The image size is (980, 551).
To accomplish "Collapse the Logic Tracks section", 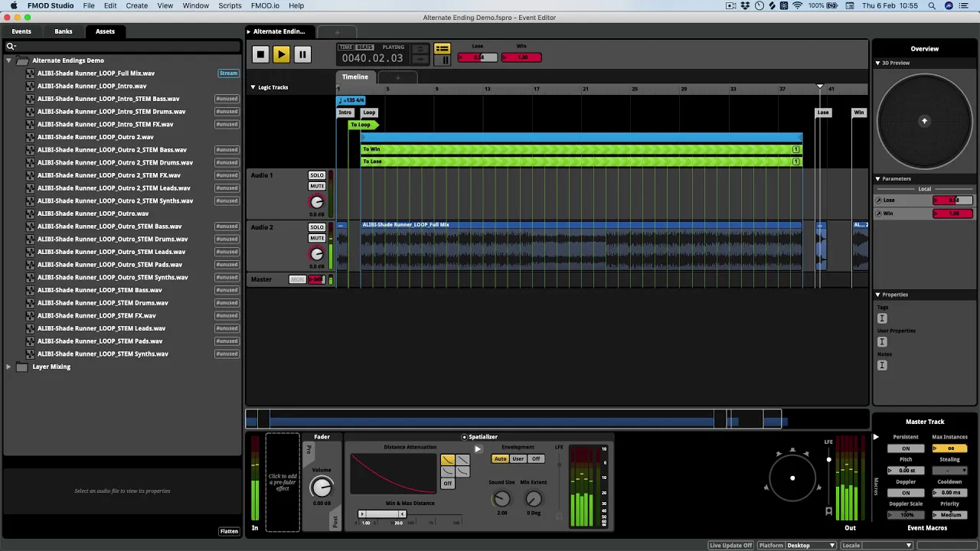I will (253, 87).
